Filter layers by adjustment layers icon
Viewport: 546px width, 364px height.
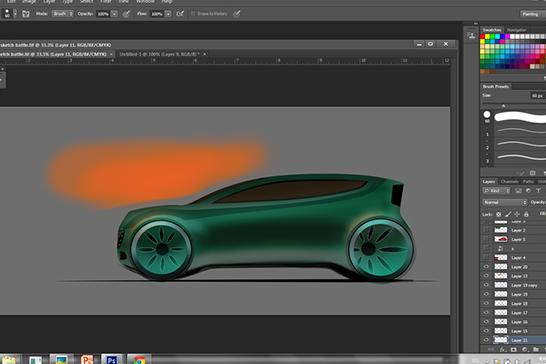[x=528, y=191]
